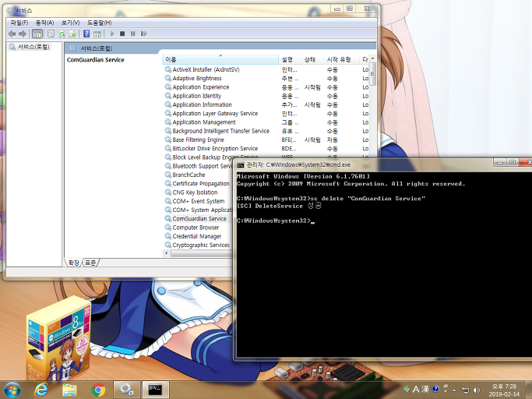Screen dimensions: 532x399
Task: Click the services list vertical scrollbar up arrow
Action: (x=372, y=58)
